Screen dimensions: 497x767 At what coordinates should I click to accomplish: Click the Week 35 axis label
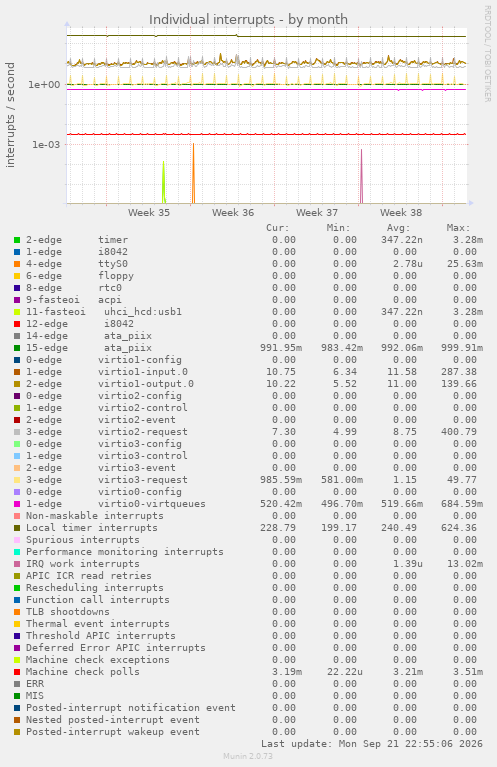point(149,212)
